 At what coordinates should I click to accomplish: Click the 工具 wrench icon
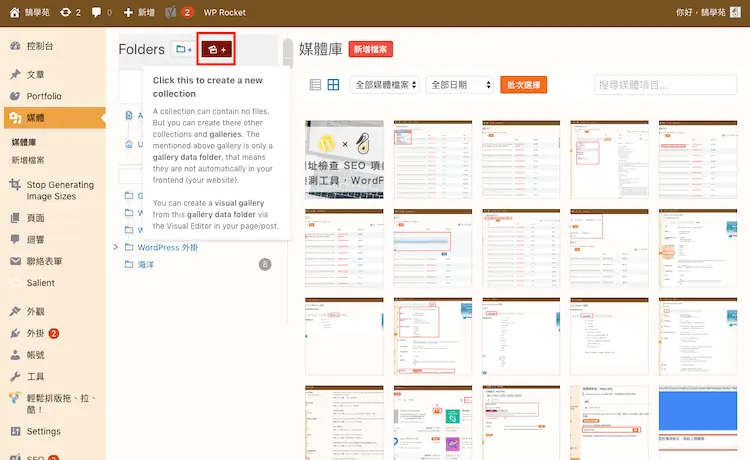15,376
